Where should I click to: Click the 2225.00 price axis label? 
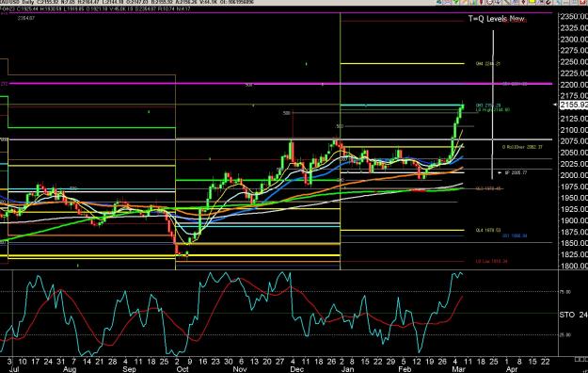click(x=574, y=73)
